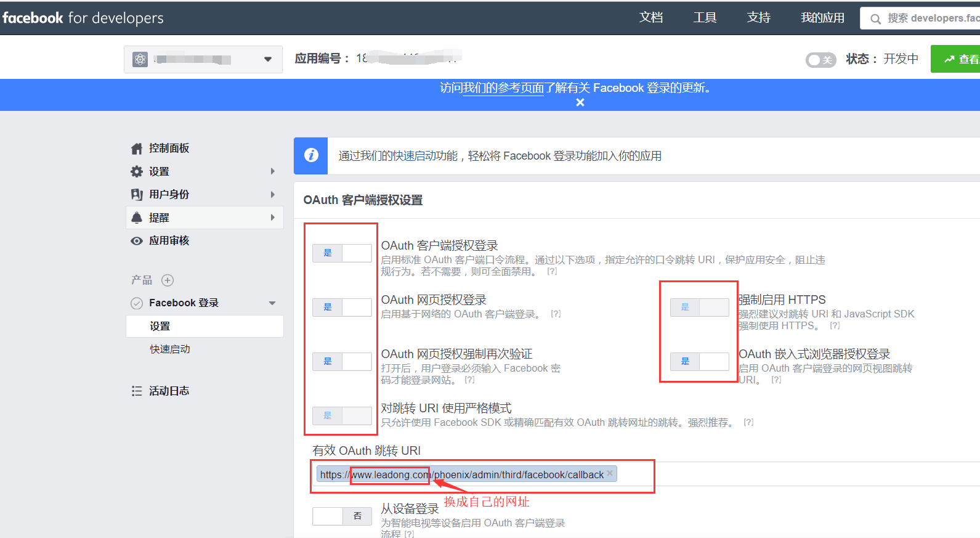Image resolution: width=980 pixels, height=538 pixels.
Task: Remove the leadong callback URI tag
Action: pyautogui.click(x=610, y=473)
